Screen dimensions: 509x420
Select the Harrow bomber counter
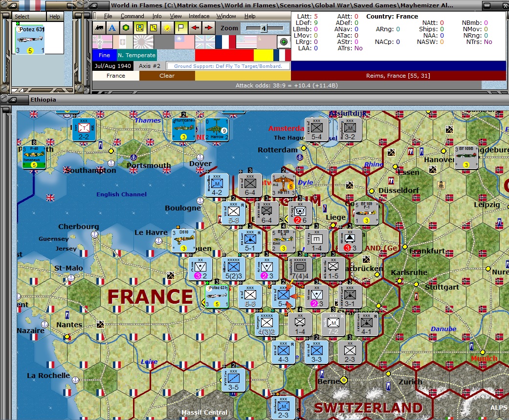(217, 129)
